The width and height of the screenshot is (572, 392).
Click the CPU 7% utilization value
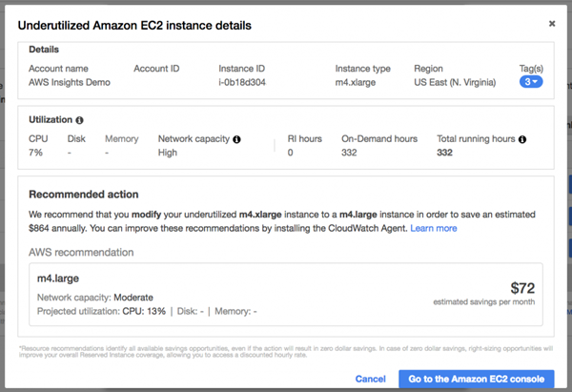tap(35, 153)
